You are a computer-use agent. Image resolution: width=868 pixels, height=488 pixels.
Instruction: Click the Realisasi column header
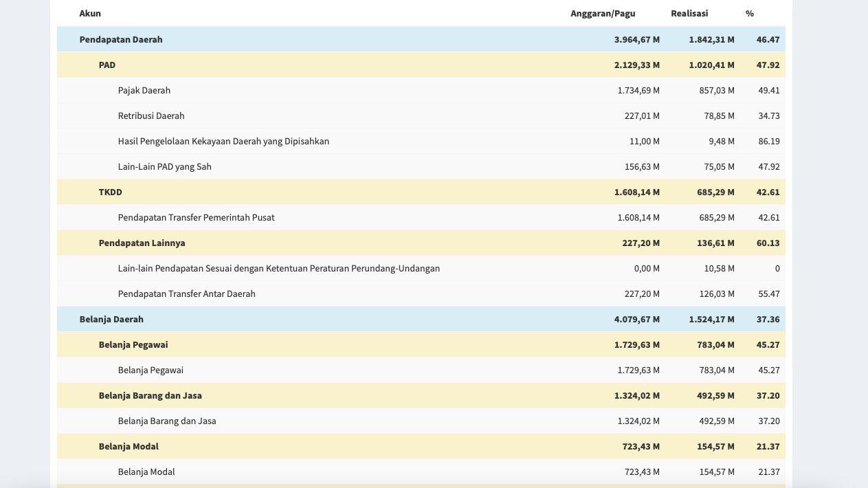(x=689, y=14)
